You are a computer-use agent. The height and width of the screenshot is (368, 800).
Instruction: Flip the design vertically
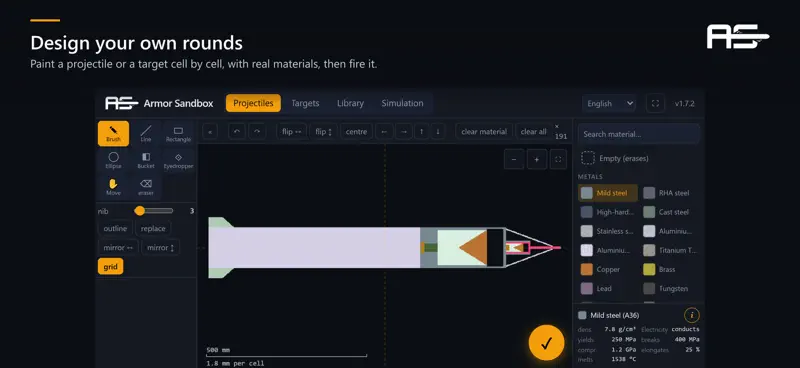323,132
